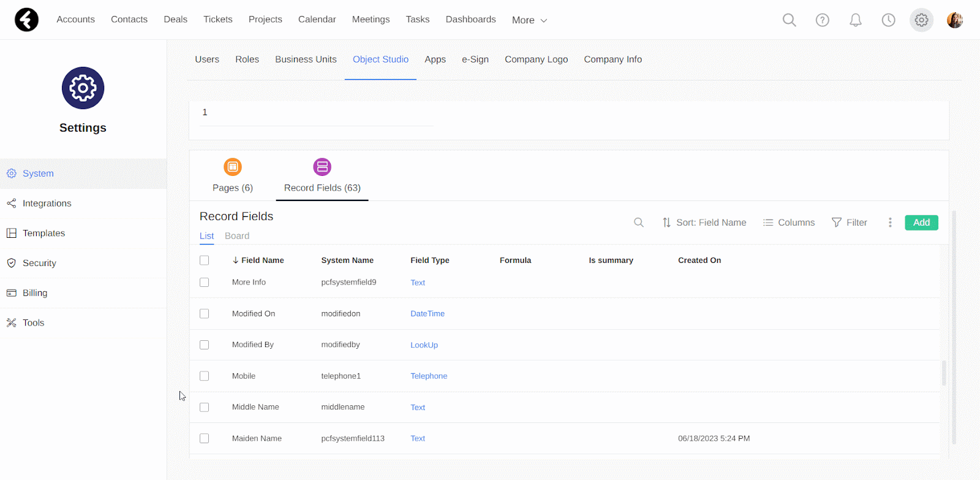
Task: Select the Object Studio tab
Action: [x=380, y=59]
